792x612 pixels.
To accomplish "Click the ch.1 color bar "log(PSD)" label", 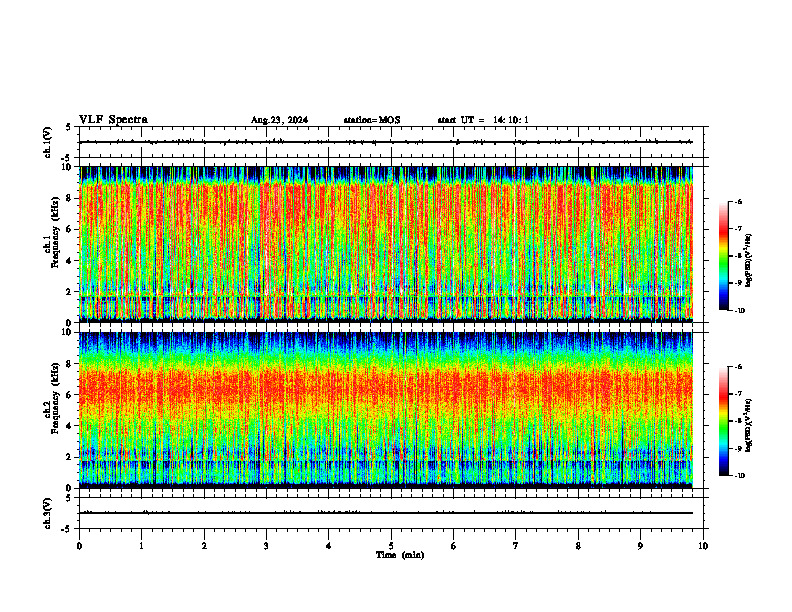I will [x=748, y=261].
